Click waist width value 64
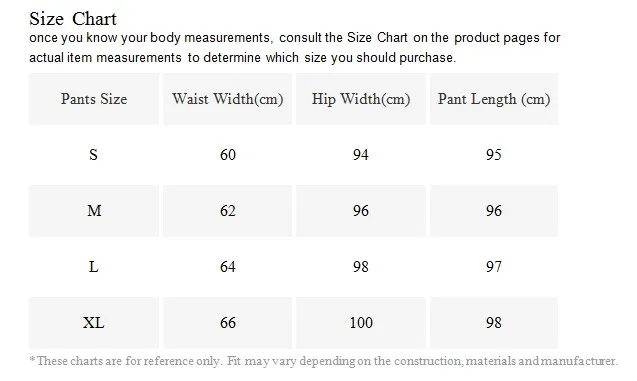Screen dimensions: 637x381 pos(228,267)
